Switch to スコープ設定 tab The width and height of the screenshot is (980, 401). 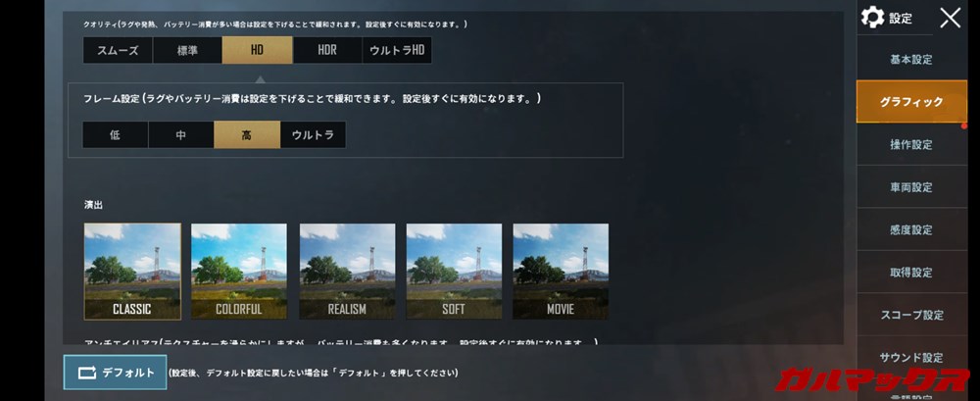tap(911, 315)
